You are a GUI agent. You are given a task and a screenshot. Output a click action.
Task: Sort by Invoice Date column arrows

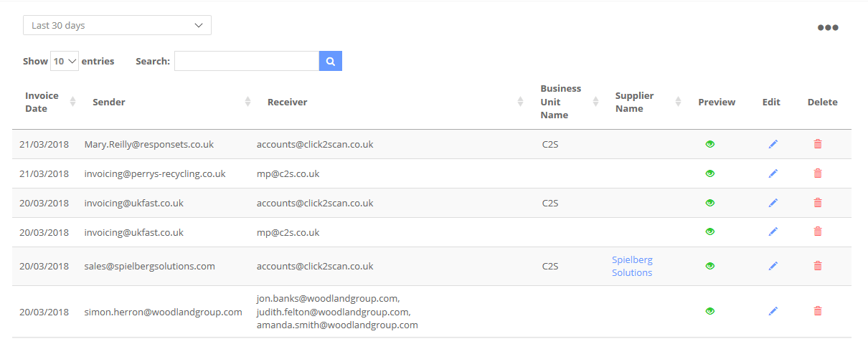pos(72,102)
